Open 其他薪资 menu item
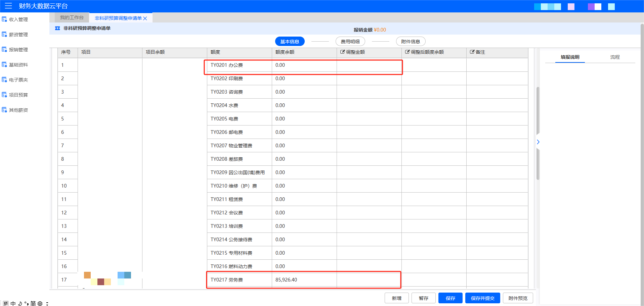This screenshot has height=306, width=644. click(x=18, y=110)
